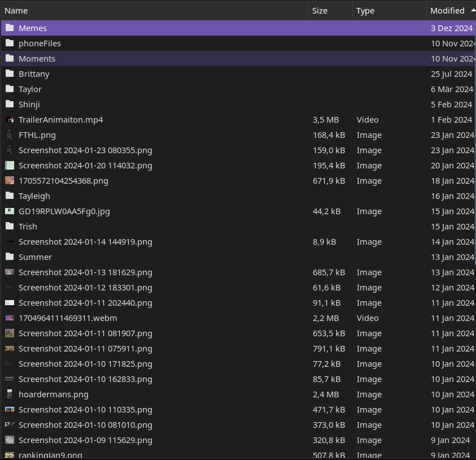Select the Tayleigh folder icon

(10, 196)
